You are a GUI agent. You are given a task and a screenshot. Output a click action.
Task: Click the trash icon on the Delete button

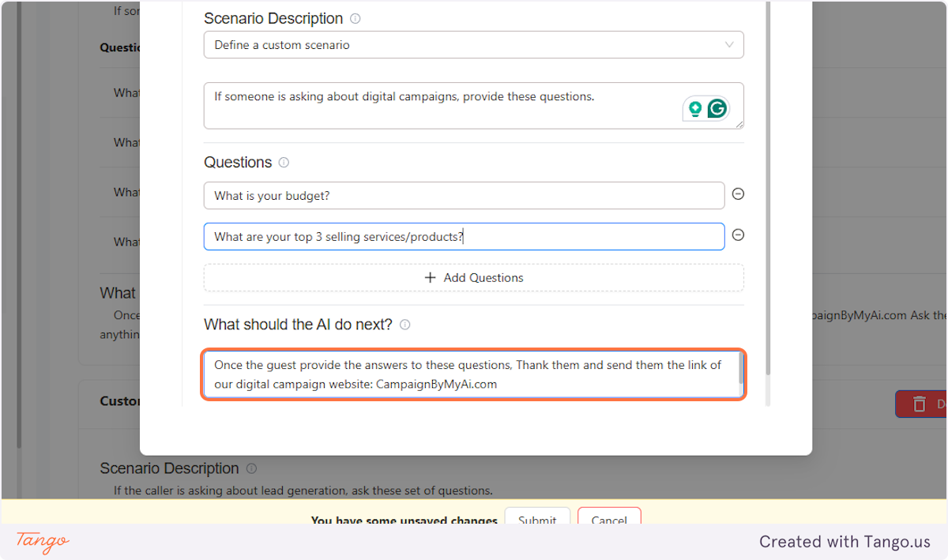(x=921, y=404)
